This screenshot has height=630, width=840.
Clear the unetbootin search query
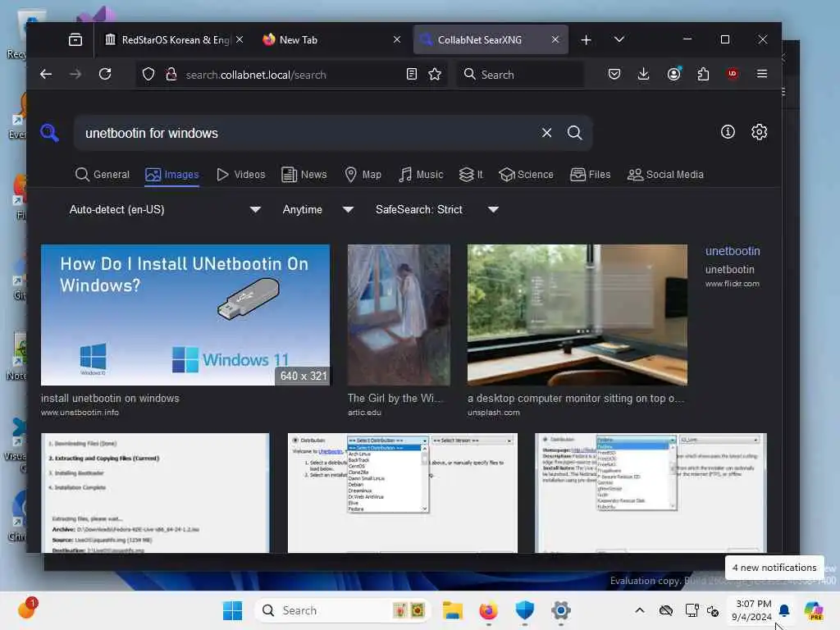coord(546,133)
